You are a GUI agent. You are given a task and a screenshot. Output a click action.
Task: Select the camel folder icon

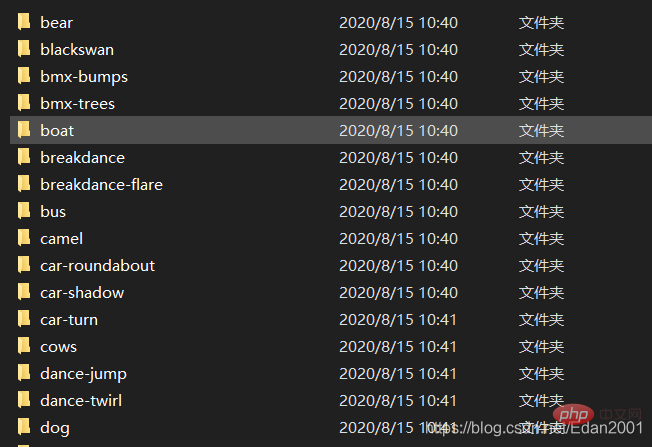24,238
